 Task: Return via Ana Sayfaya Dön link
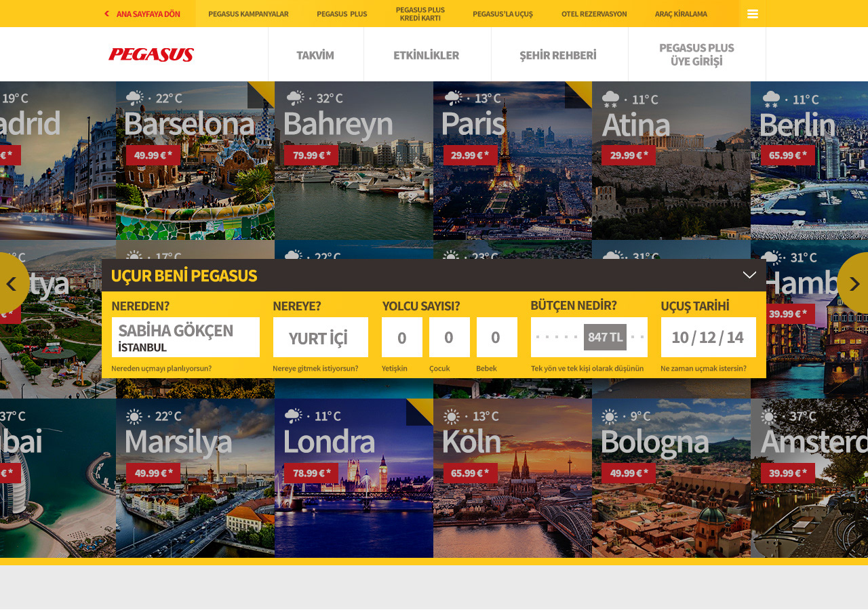click(143, 14)
